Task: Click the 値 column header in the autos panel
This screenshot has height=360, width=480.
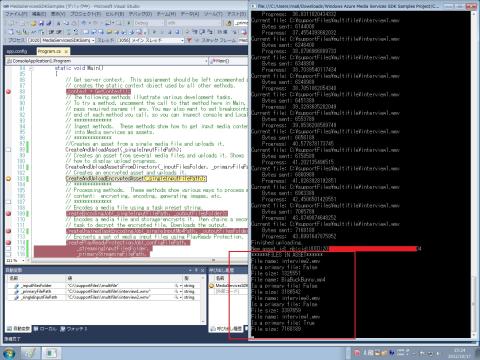Action: tap(124, 278)
